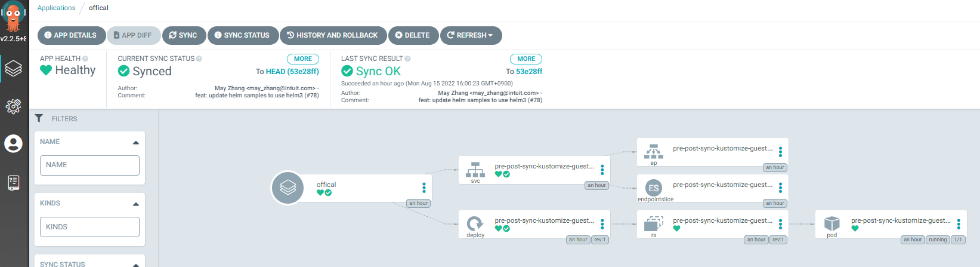Click the Argo CD octopus logo

pyautogui.click(x=13, y=17)
